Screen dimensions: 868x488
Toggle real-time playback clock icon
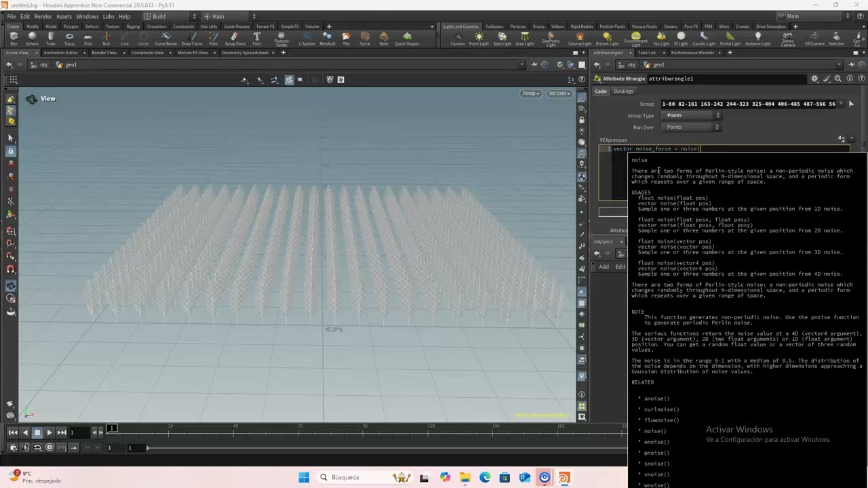click(x=49, y=447)
